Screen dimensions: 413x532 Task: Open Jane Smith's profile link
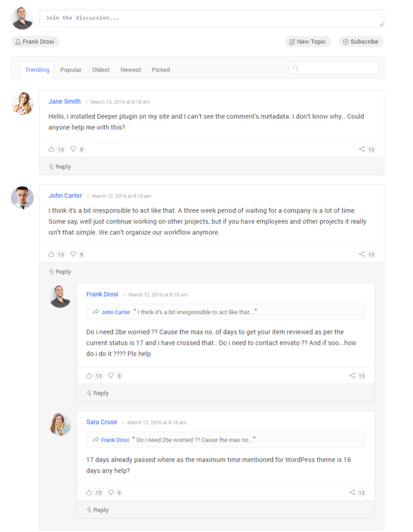click(64, 101)
